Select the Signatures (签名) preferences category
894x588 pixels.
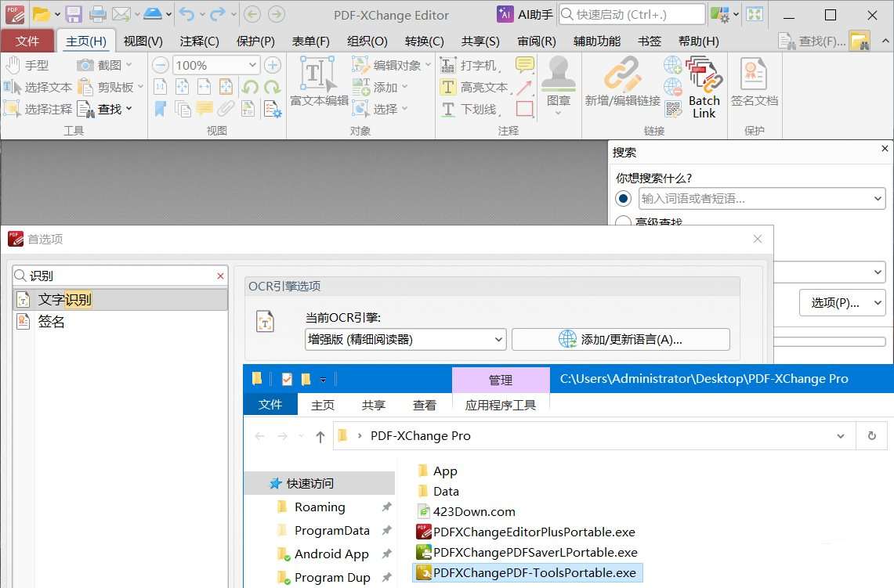coord(120,321)
